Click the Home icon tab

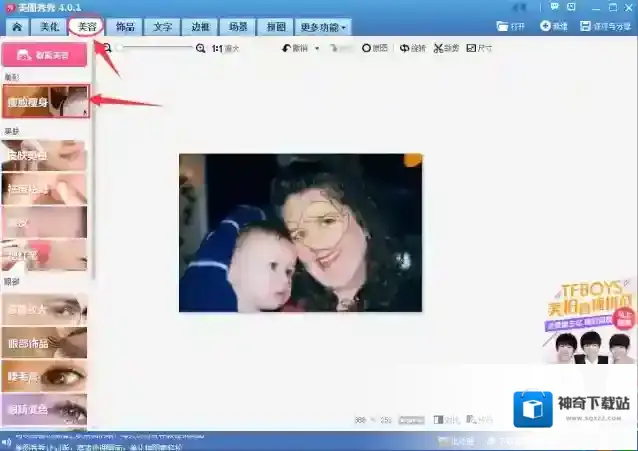[x=16, y=27]
